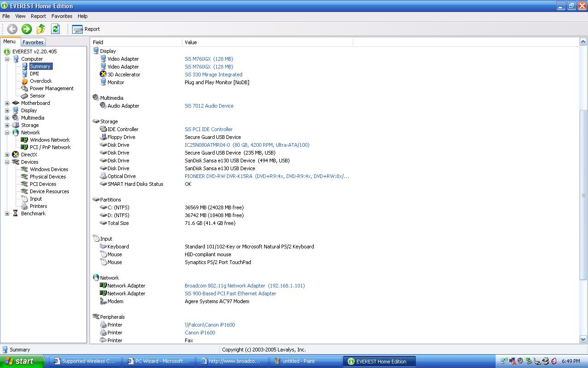
Task: Open the File menu
Action: (6, 16)
